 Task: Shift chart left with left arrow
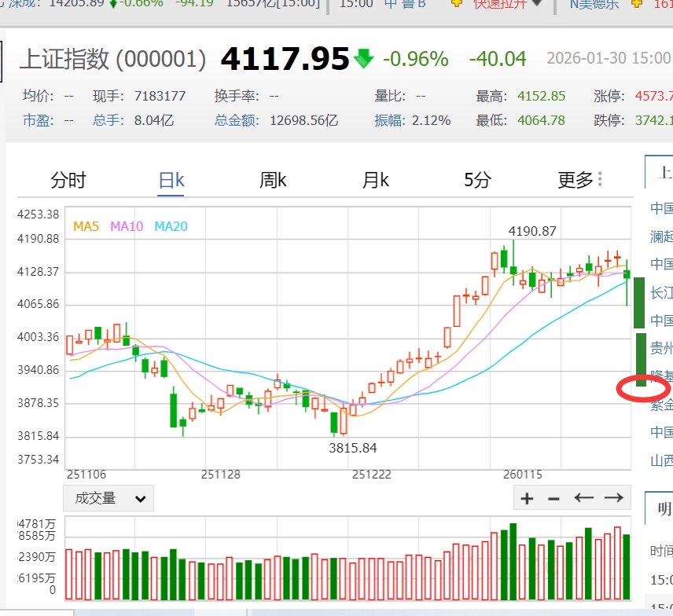point(583,497)
